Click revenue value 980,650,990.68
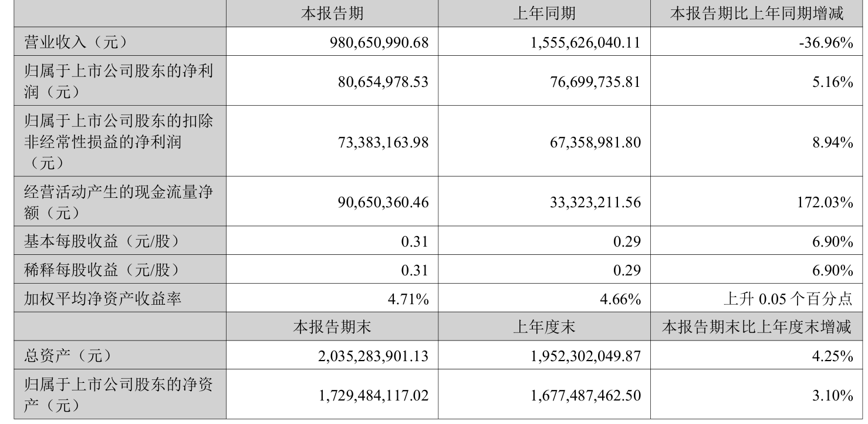The height and width of the screenshot is (424, 868). coord(380,42)
